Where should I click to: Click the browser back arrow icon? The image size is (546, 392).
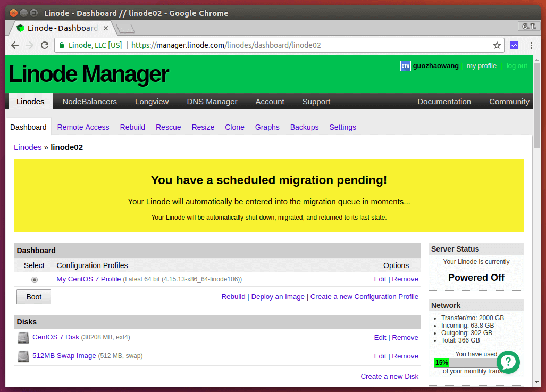[15, 45]
